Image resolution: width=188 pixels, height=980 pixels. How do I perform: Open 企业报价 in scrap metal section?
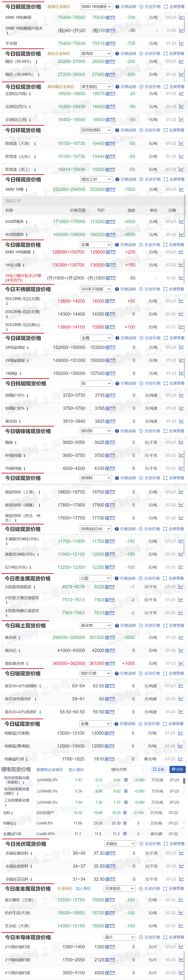coord(65,889)
